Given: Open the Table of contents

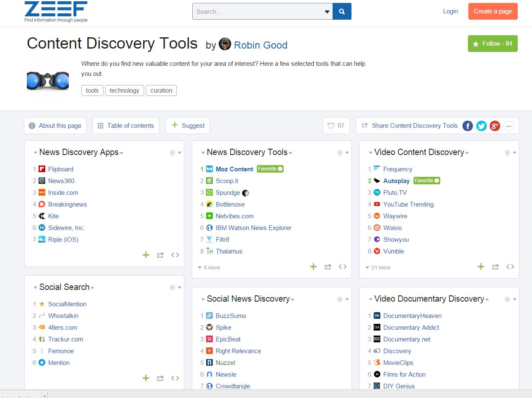Looking at the screenshot, I should click(x=126, y=126).
